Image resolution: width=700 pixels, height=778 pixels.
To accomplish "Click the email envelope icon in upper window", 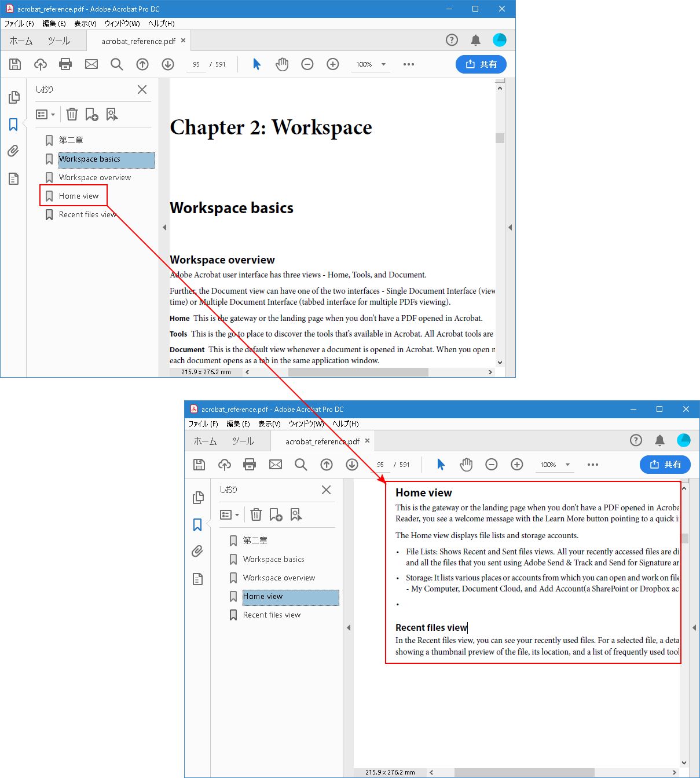I will pyautogui.click(x=91, y=64).
